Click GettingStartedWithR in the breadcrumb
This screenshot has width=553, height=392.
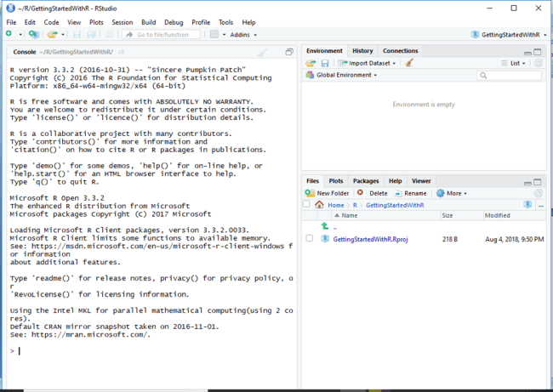coord(395,205)
